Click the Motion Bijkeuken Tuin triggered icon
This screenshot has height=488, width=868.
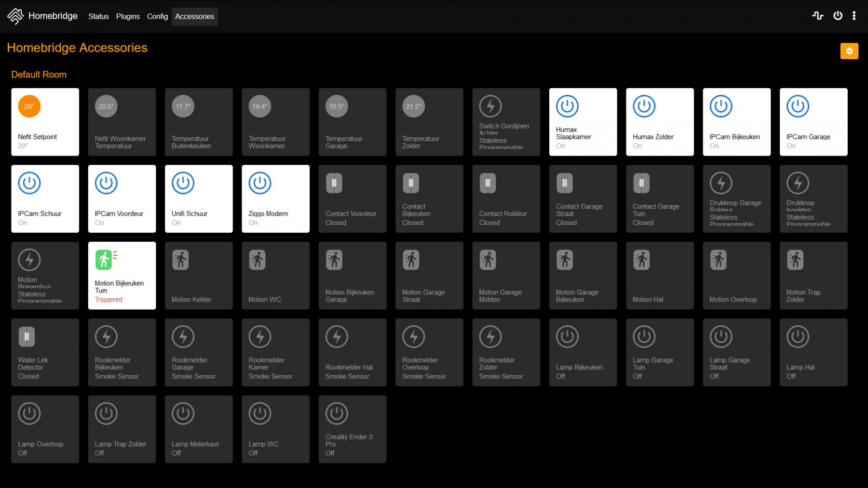[105, 260]
